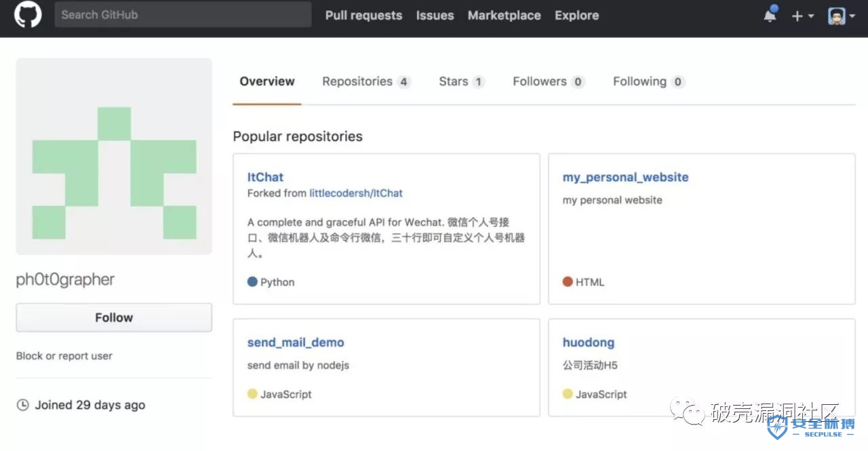Click the Python language dot on ItChat
The image size is (868, 451).
(252, 281)
